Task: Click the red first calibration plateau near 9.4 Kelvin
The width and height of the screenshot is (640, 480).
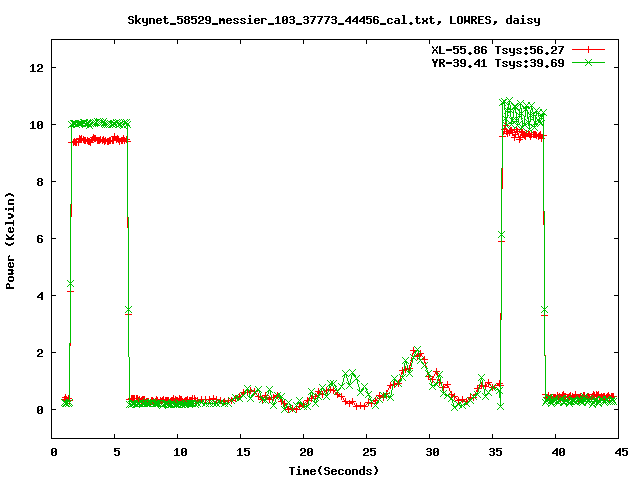Action: point(100,140)
